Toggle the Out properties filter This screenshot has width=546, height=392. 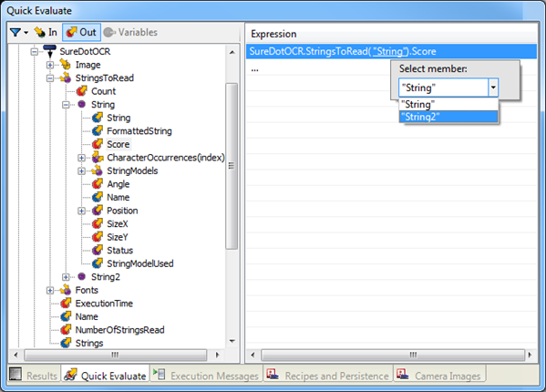tap(81, 33)
